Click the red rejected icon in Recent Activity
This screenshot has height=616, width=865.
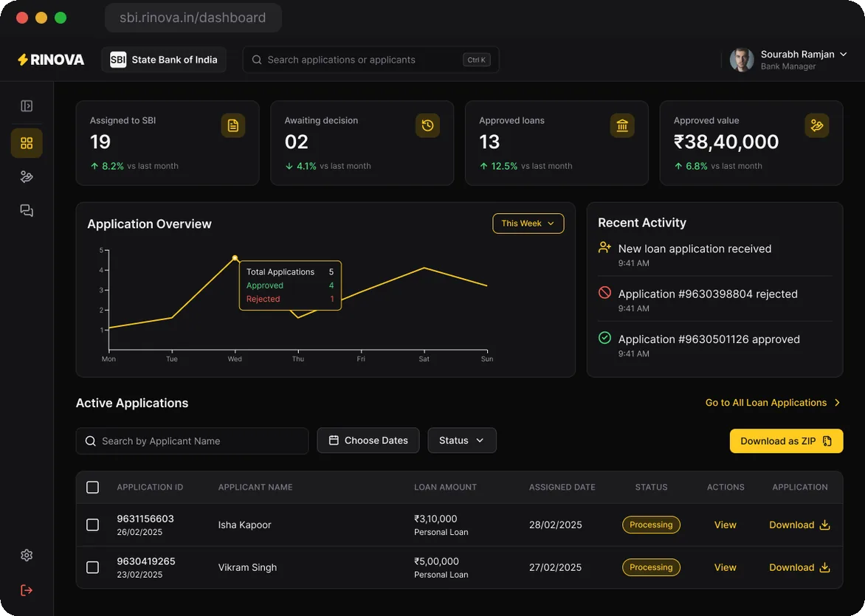coord(604,293)
